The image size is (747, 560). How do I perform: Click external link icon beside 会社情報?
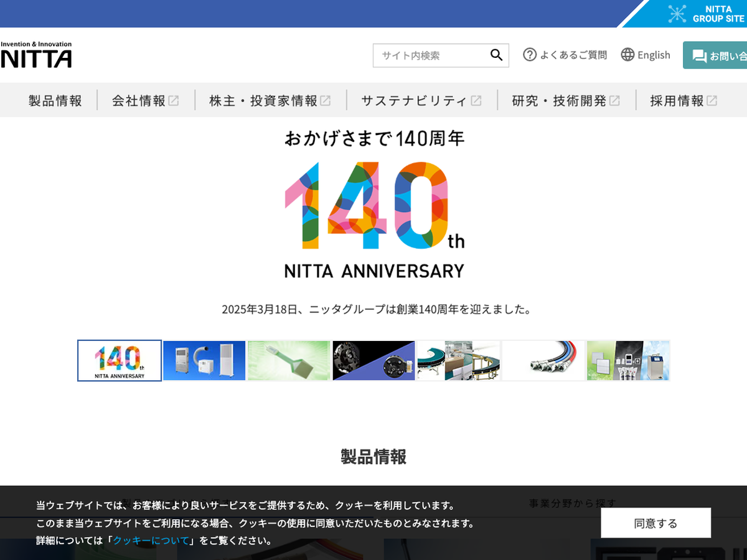[174, 100]
